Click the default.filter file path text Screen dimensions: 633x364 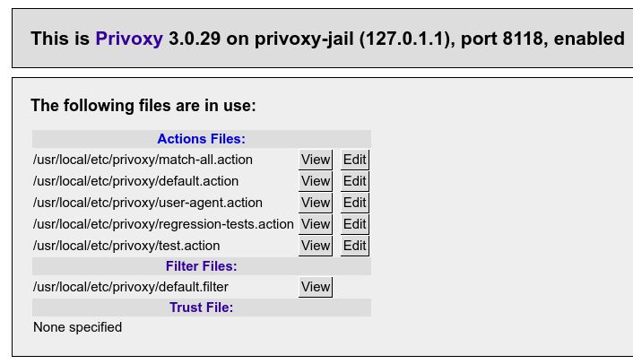131,287
